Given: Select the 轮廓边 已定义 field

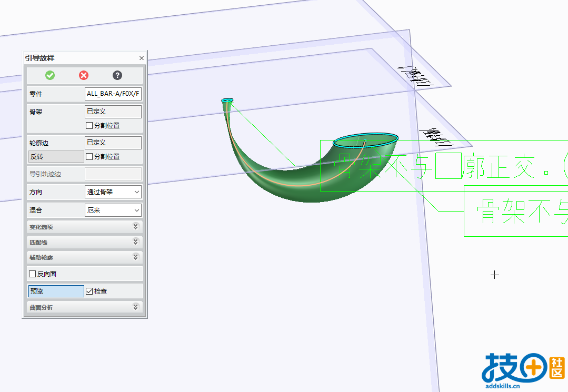Looking at the screenshot, I should tap(113, 143).
